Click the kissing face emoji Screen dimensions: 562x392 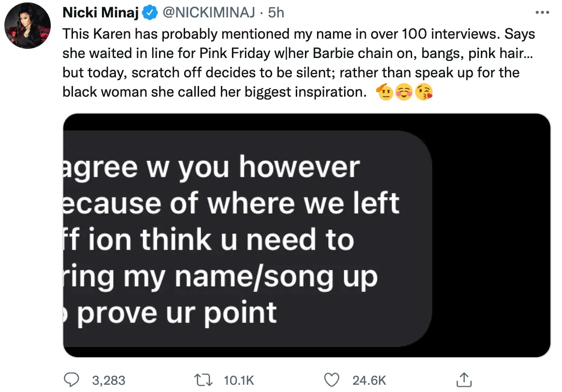coord(423,92)
